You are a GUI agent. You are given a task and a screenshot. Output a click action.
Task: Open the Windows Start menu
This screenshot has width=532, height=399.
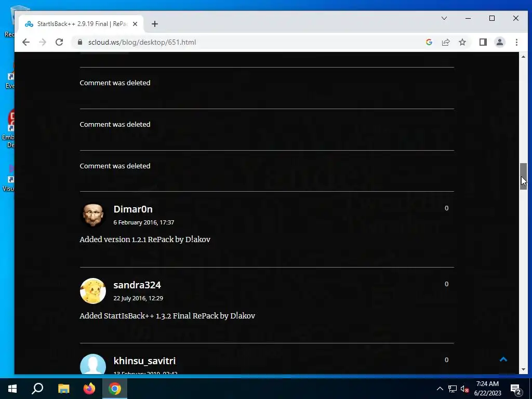click(x=12, y=389)
